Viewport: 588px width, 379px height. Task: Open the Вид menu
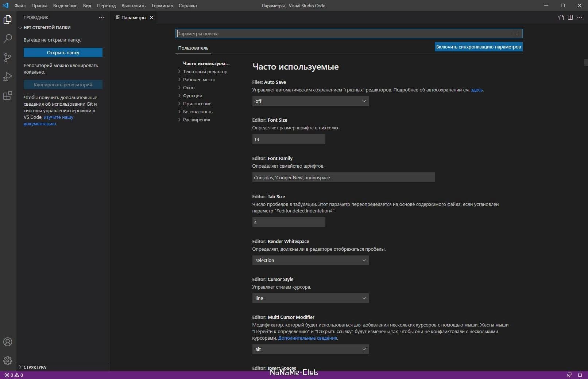pos(87,5)
